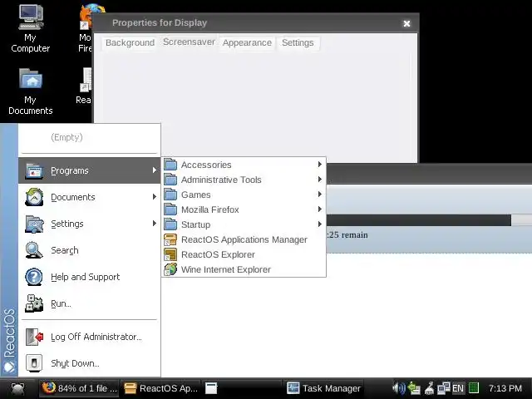Click the network computers tray icon
Screen dimensions: 532x399
point(443,388)
